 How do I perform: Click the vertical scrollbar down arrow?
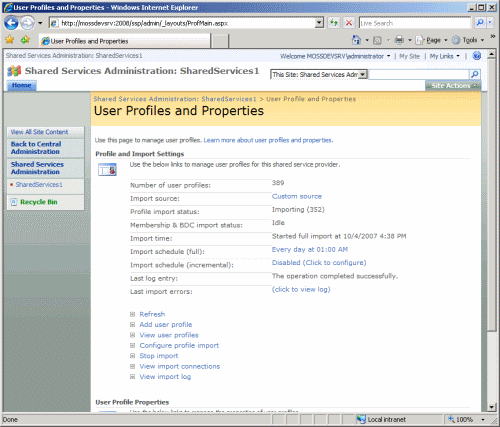[x=491, y=407]
